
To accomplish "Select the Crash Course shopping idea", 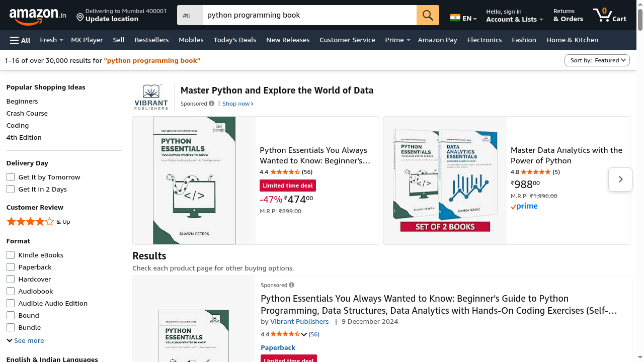I will (27, 113).
